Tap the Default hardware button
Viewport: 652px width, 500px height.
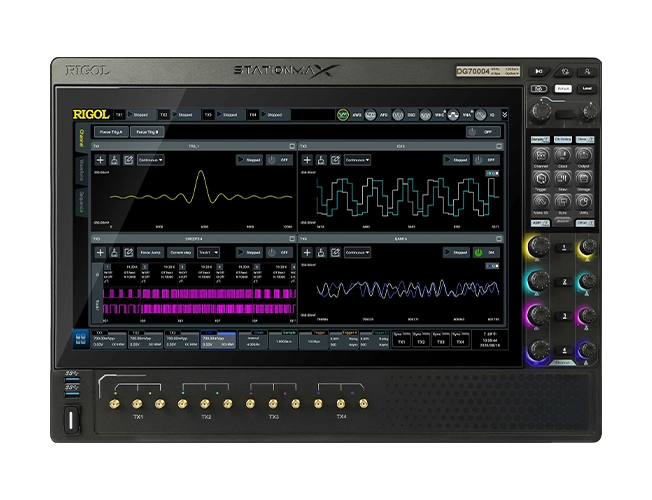point(563,89)
